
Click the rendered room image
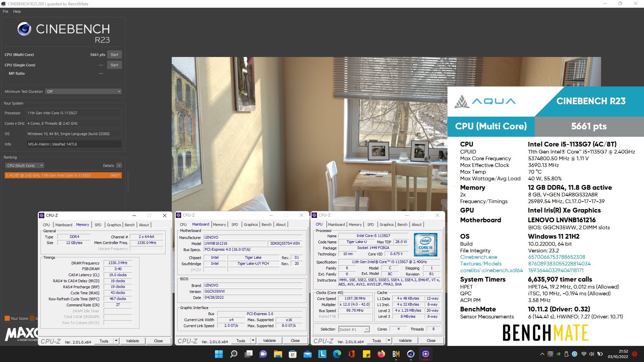click(309, 134)
